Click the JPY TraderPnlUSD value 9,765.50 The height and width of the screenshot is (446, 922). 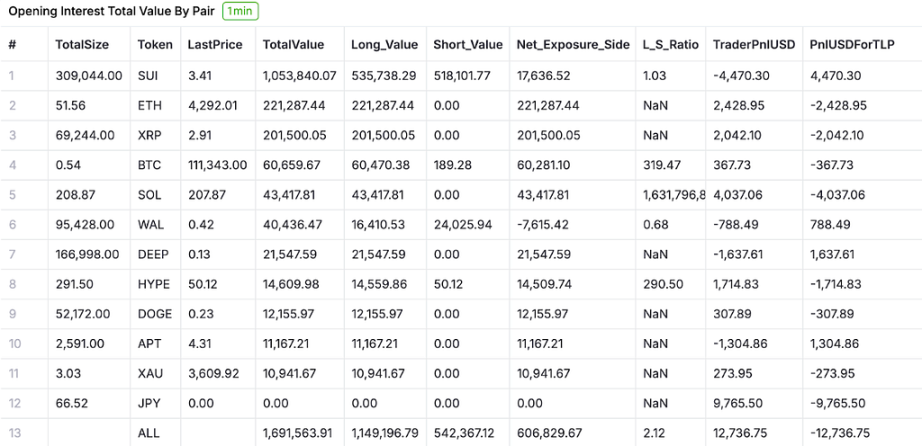pos(738,403)
